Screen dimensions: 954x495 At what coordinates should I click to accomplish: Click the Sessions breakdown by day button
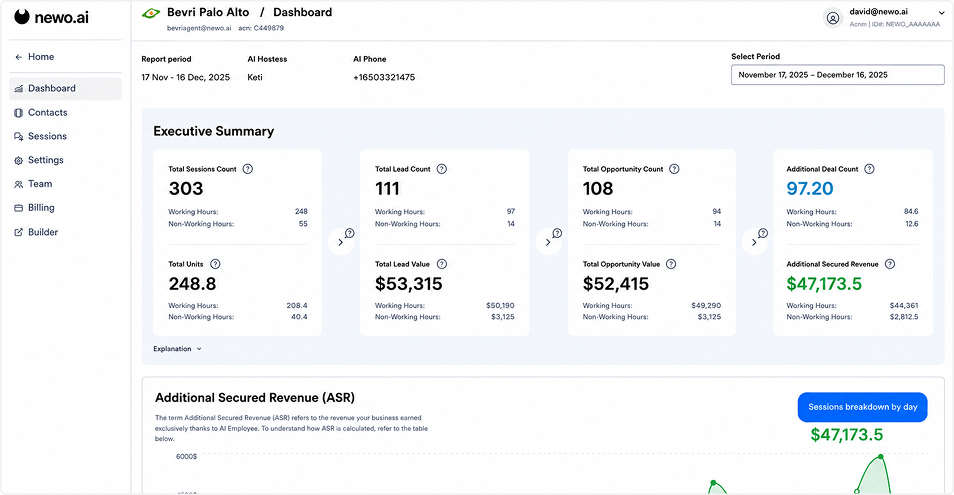click(862, 407)
